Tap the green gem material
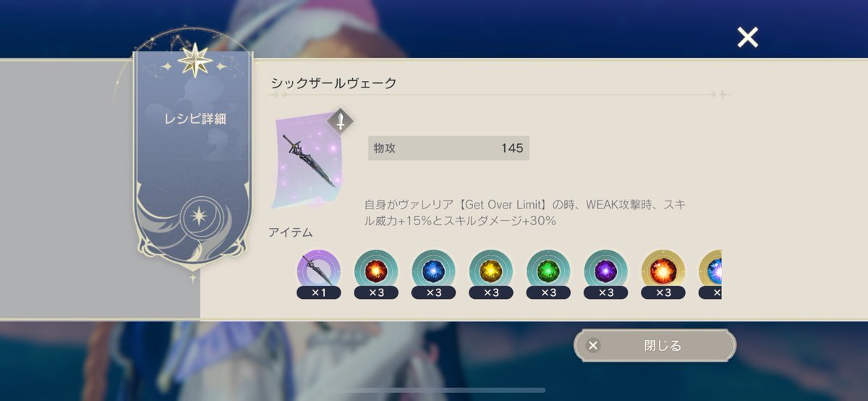The height and width of the screenshot is (401, 868). 548,271
